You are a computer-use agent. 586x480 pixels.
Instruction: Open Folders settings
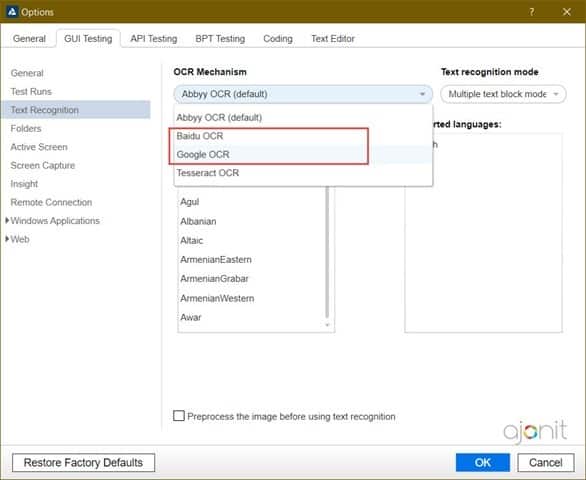point(26,129)
